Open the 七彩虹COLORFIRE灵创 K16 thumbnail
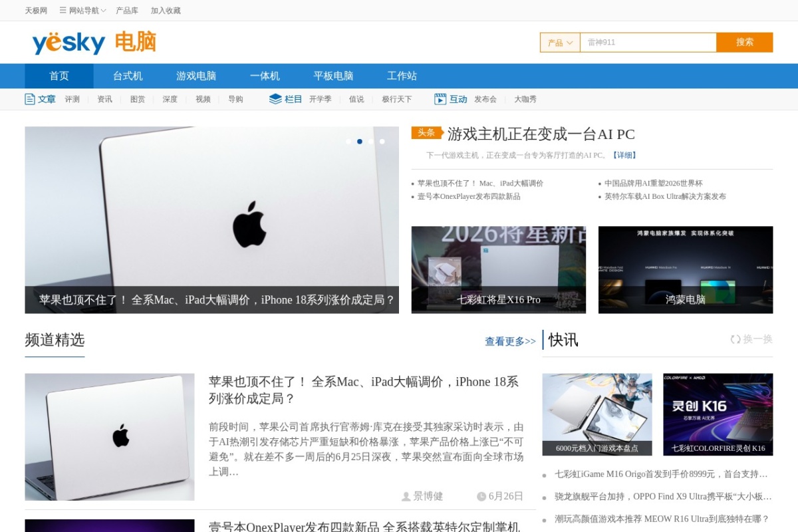Viewport: 798px width, 532px height. 718,414
